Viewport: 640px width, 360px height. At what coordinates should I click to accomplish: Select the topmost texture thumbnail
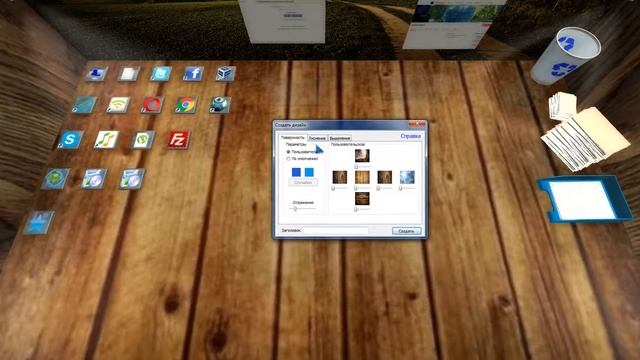pyautogui.click(x=362, y=156)
